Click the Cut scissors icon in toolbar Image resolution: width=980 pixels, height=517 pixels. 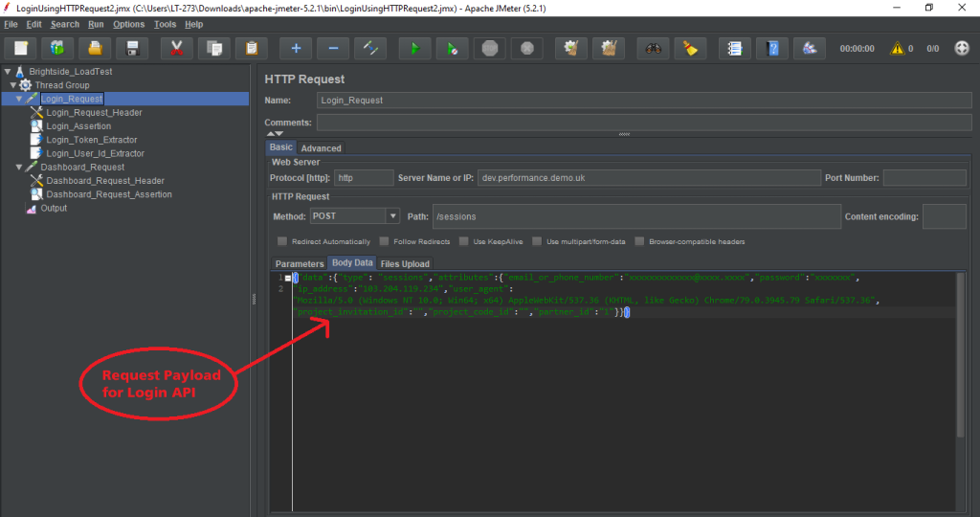tap(176, 48)
